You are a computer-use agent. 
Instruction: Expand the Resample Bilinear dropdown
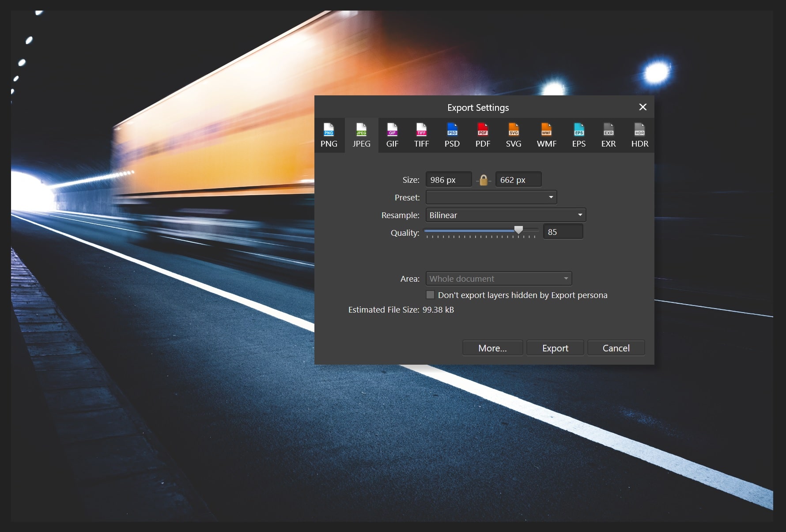506,215
